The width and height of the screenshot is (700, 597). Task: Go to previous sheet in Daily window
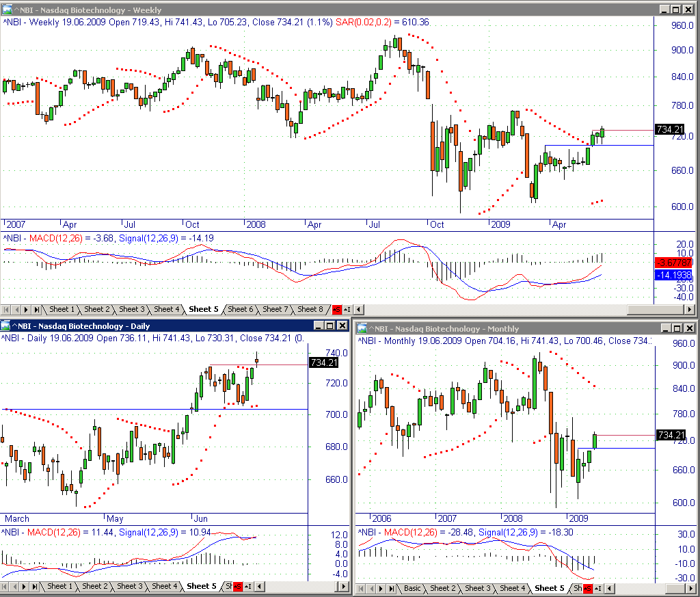(x=14, y=587)
